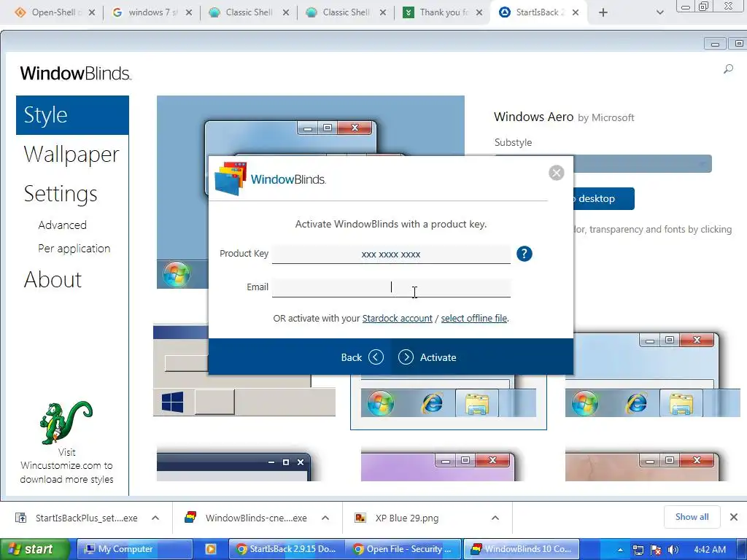Click the Wincustomize gecko mascot icon
The width and height of the screenshot is (747, 560).
point(66,422)
